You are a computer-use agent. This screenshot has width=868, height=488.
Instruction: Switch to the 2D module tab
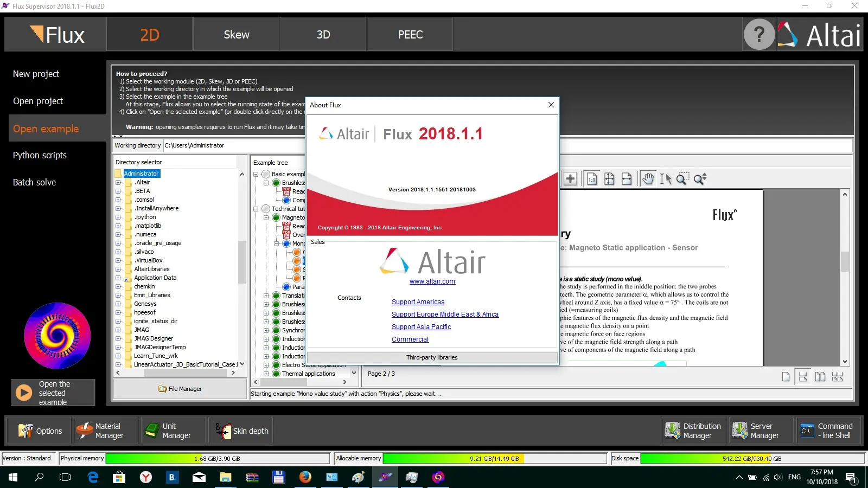pos(150,35)
